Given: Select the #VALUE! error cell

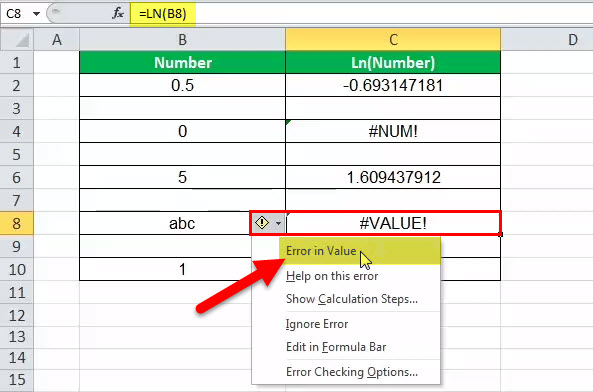Looking at the screenshot, I should tap(393, 223).
